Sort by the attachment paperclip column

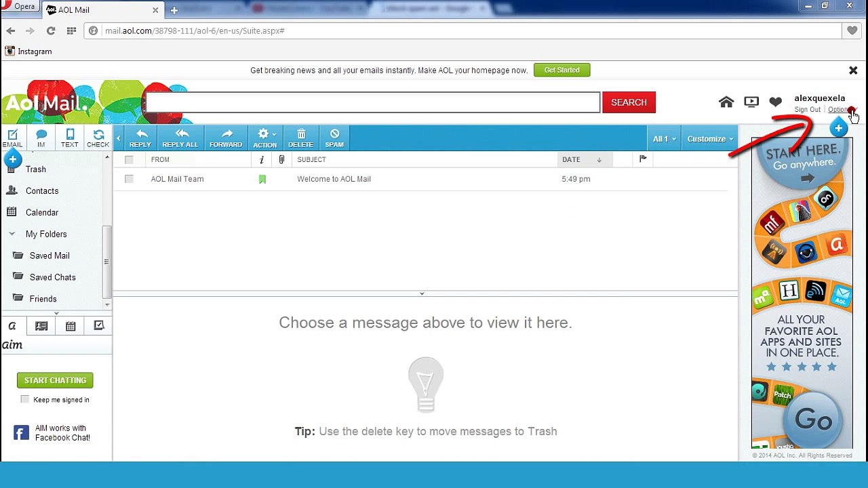pyautogui.click(x=281, y=160)
